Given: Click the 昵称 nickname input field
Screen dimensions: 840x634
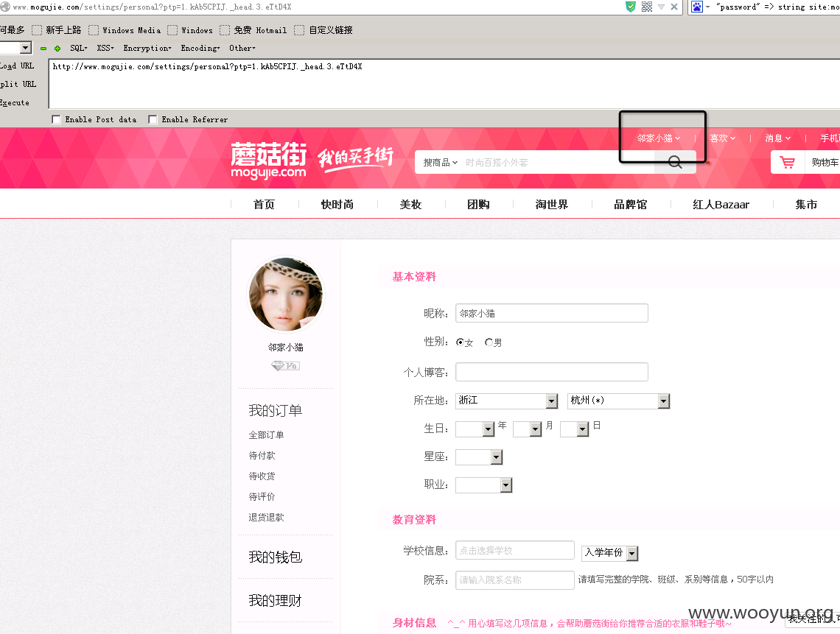Looking at the screenshot, I should (552, 313).
